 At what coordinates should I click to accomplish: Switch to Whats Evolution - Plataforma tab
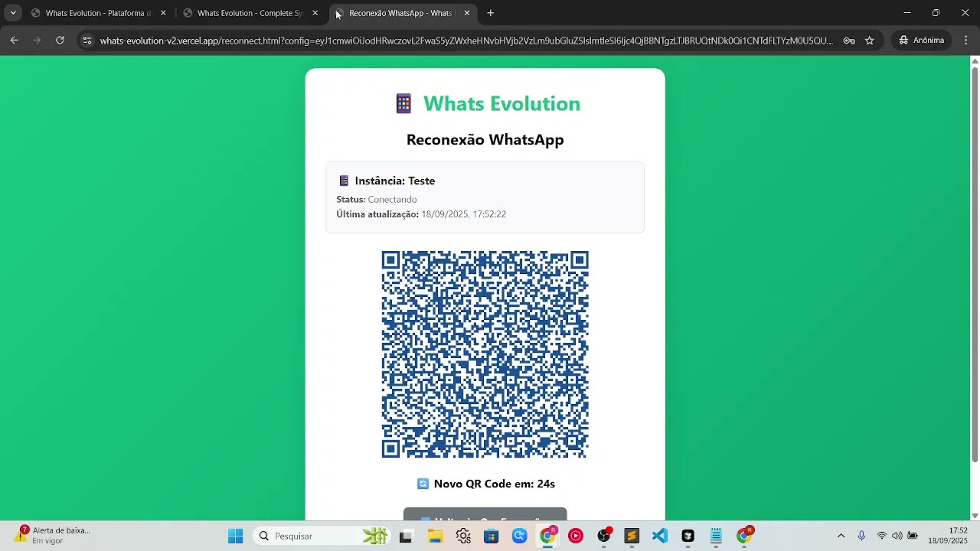98,13
